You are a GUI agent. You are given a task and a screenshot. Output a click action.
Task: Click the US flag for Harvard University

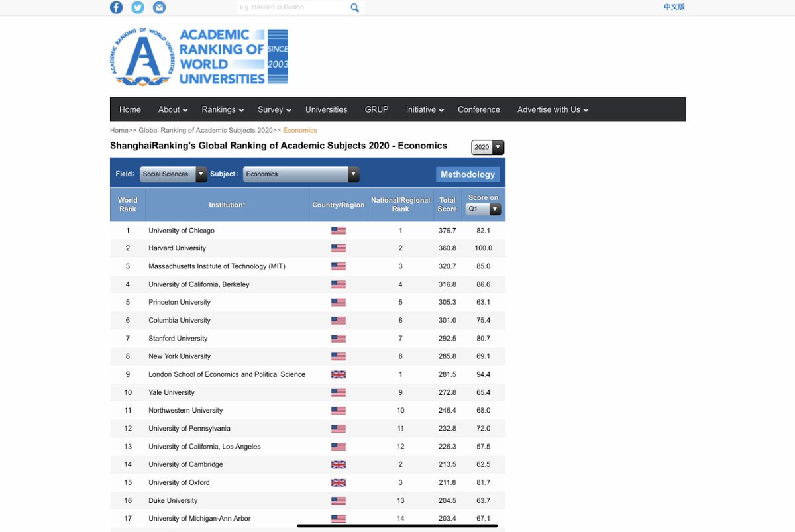tap(339, 248)
